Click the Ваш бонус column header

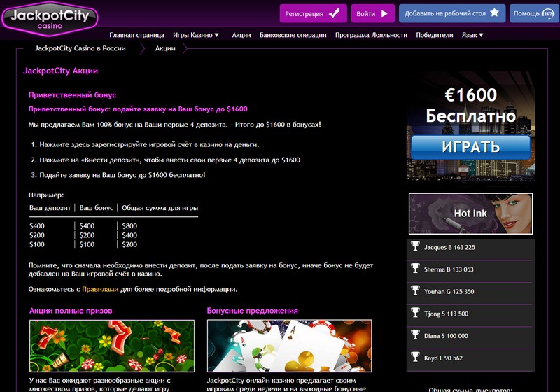point(97,207)
